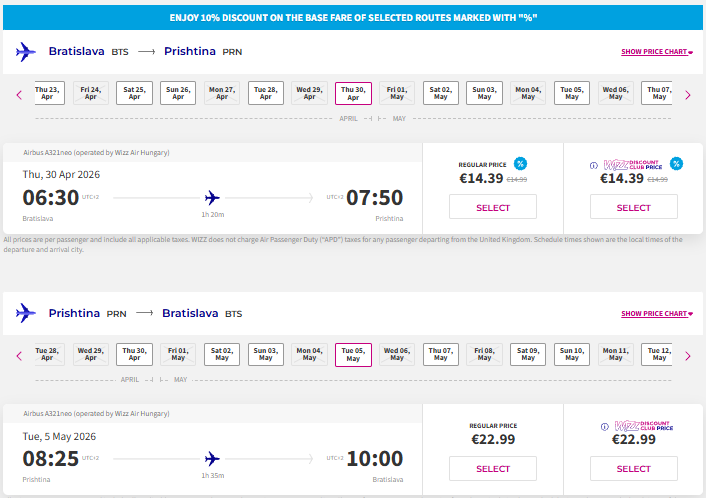Open info icon beside return WIZZ Discount Club
Screen dimensions: 706x498
[x=604, y=426]
